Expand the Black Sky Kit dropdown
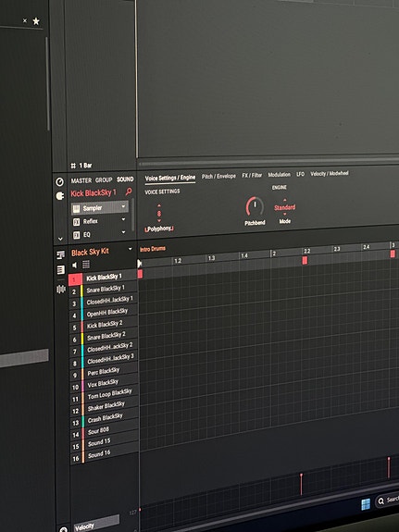The image size is (399, 532). click(130, 249)
